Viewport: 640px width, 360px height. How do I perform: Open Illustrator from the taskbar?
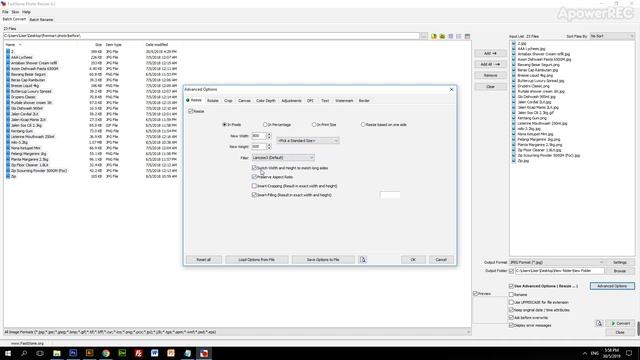click(x=89, y=353)
